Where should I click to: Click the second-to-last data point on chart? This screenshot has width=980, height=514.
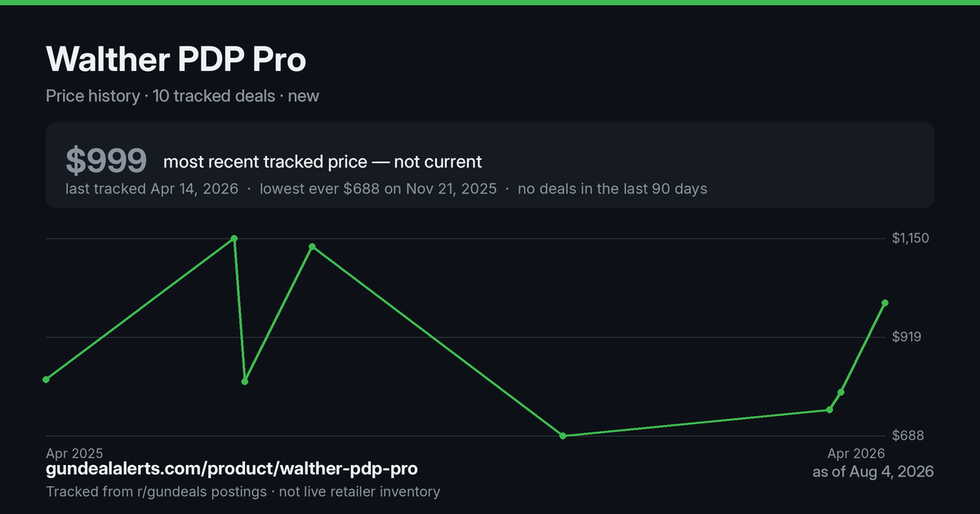[x=841, y=392]
